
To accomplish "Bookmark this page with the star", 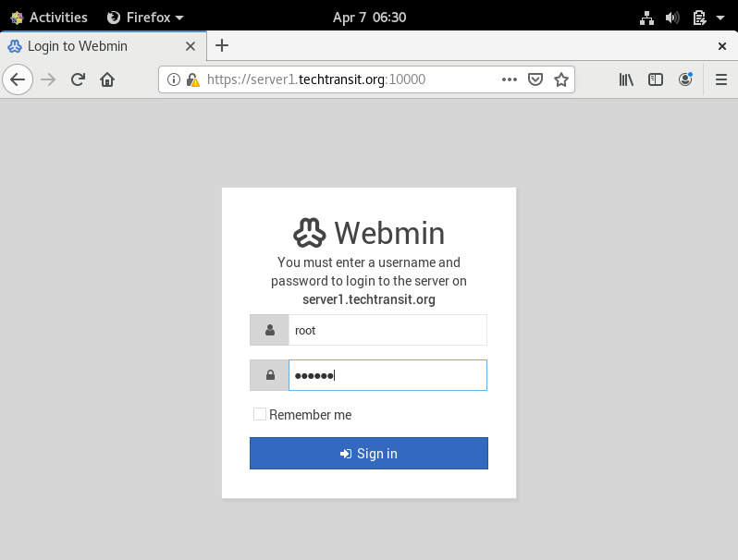I will 561,79.
